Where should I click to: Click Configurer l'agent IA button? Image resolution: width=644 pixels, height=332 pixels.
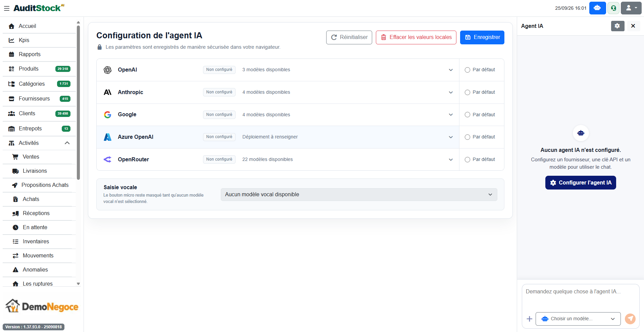tap(581, 183)
